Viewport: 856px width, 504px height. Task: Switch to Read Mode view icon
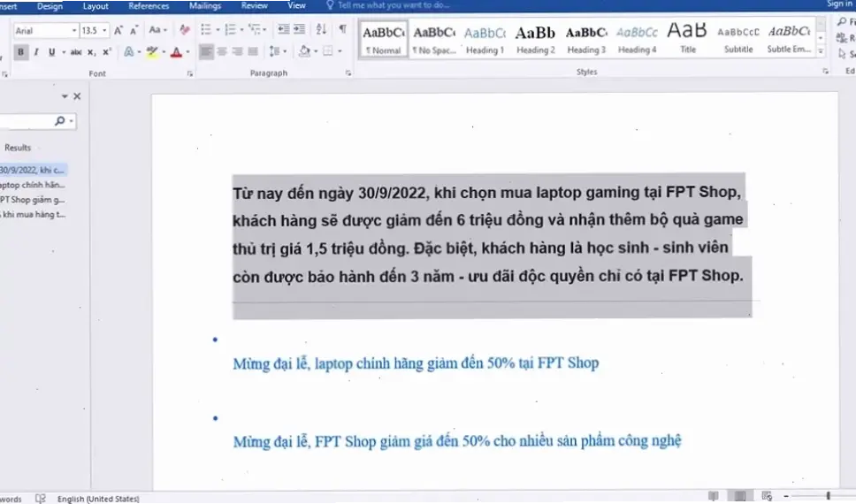(x=713, y=496)
